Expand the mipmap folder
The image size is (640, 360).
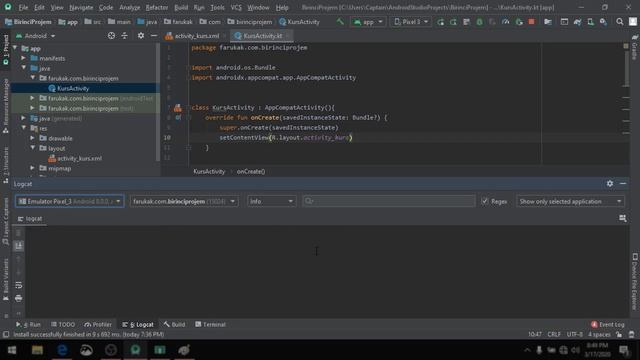32,168
